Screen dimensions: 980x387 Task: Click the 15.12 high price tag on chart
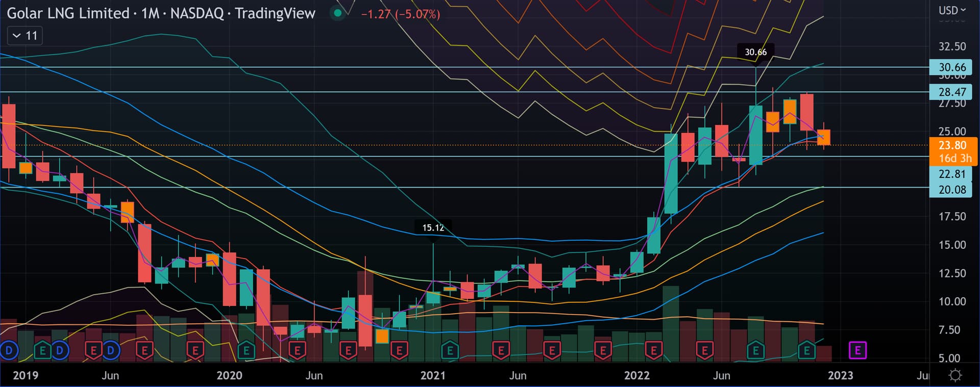[433, 228]
